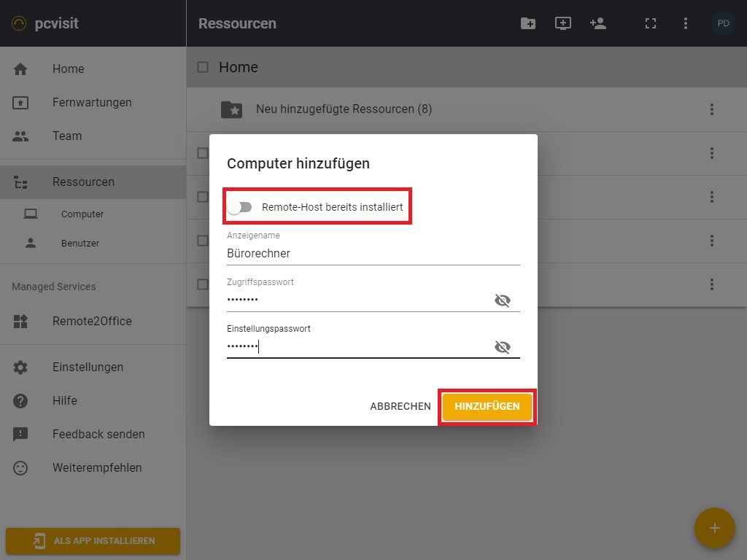Click the add folder icon in top bar

point(527,23)
